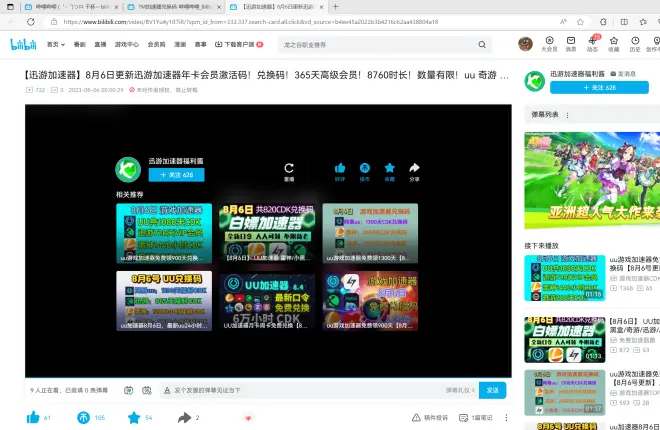Switch to the first browser tab
The height and width of the screenshot is (430, 660).
60,7
